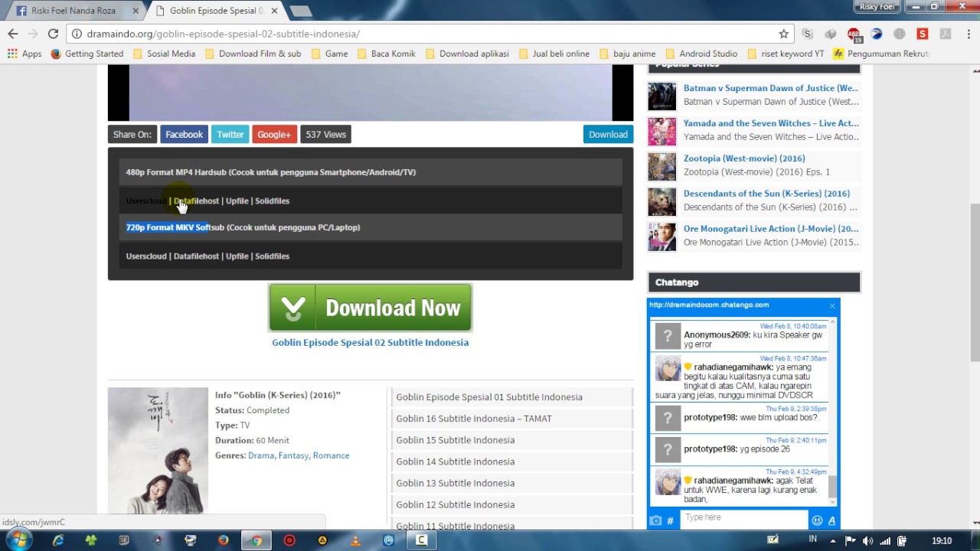Click the camera icon in Chatango chat
980x551 pixels.
655,520
